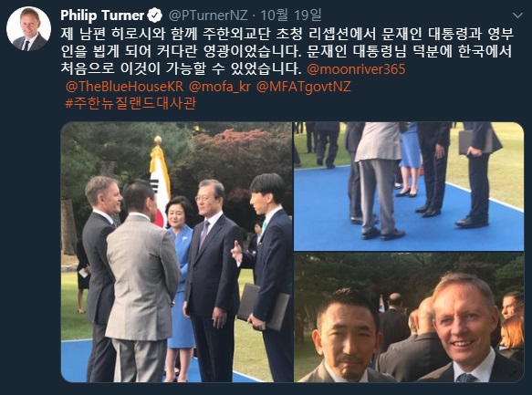Open the @MFATgovtNZ mention link
Viewport: 532px width, 395px height.
(x=303, y=87)
